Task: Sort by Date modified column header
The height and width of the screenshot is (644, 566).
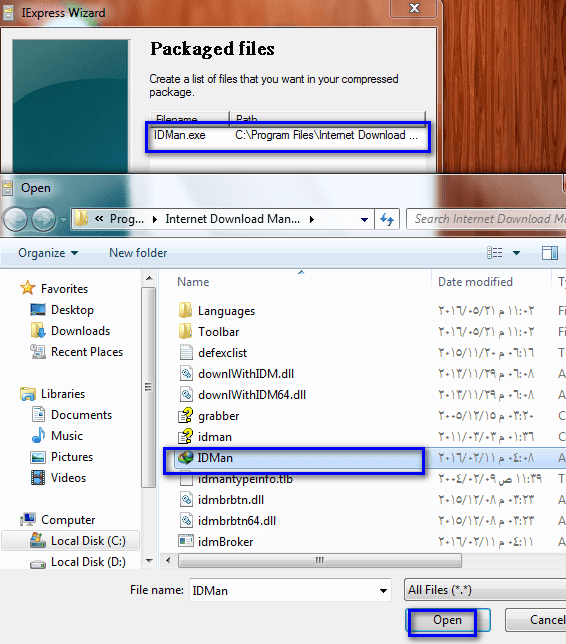Action: click(x=475, y=282)
